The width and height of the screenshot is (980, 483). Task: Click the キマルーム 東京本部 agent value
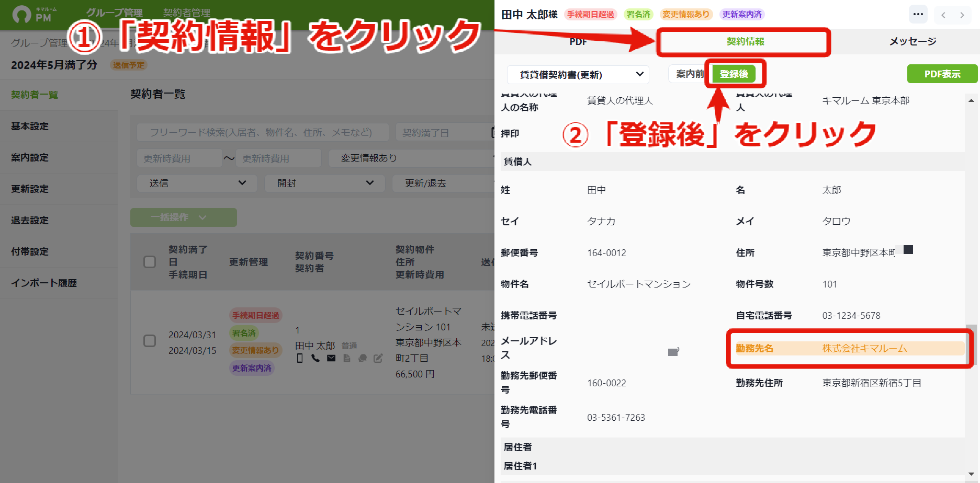coord(866,100)
